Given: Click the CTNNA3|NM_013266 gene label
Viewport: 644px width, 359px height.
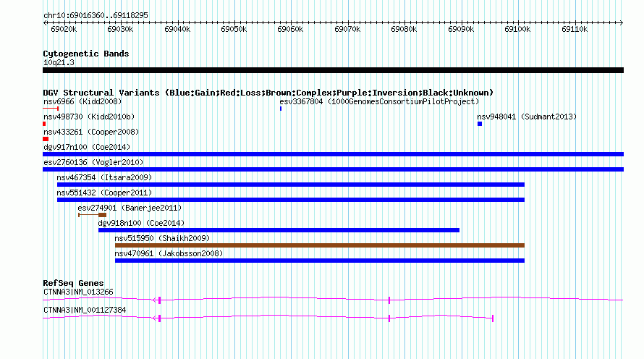Looking at the screenshot, I should click(78, 292).
